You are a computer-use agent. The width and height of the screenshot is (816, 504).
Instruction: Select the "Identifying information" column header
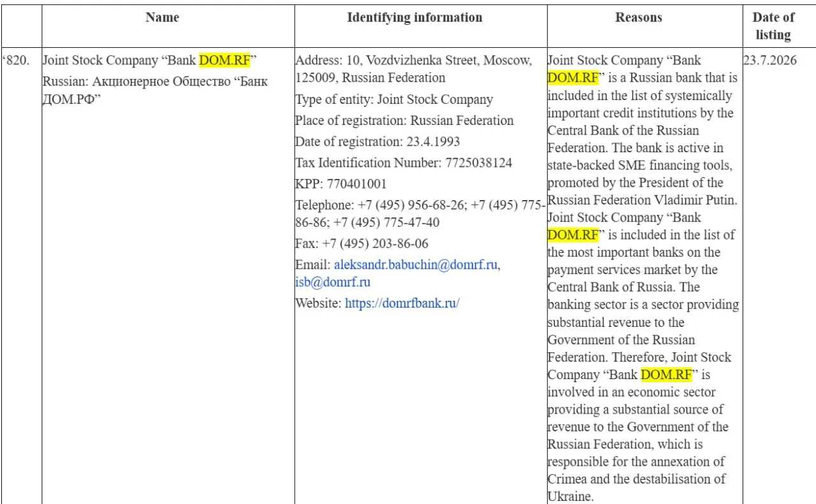(414, 18)
